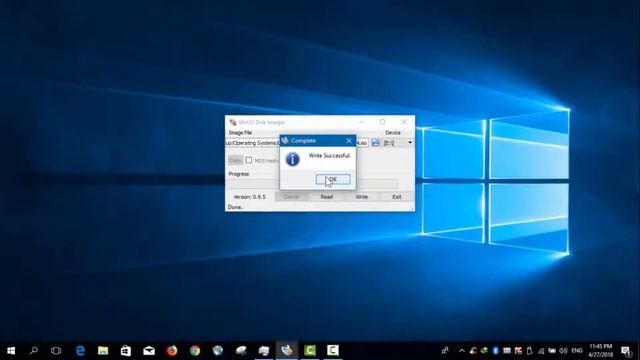Open the green Camtasia icon on the taskbar
This screenshot has width=640, height=360.
[310, 351]
